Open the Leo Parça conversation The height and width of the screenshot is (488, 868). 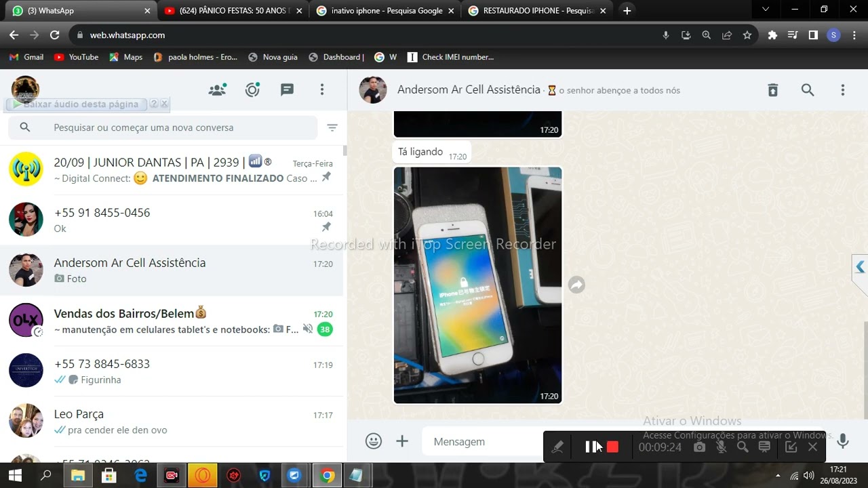coord(172,420)
